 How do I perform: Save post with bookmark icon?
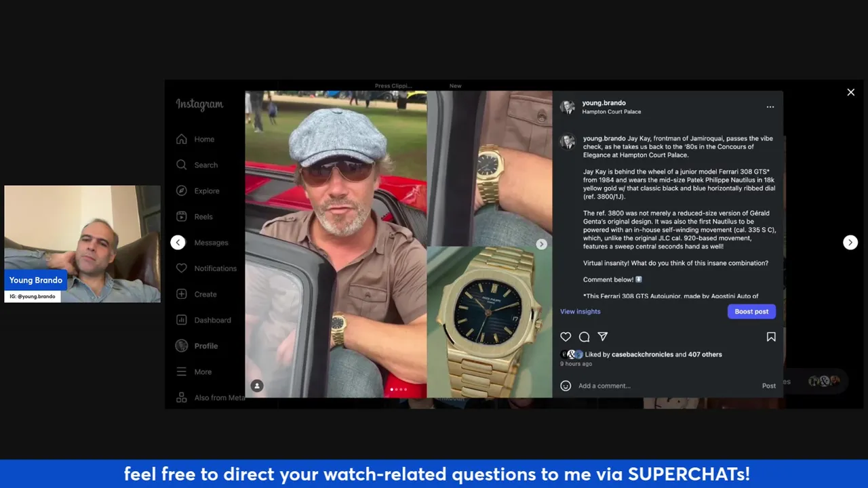[771, 337]
